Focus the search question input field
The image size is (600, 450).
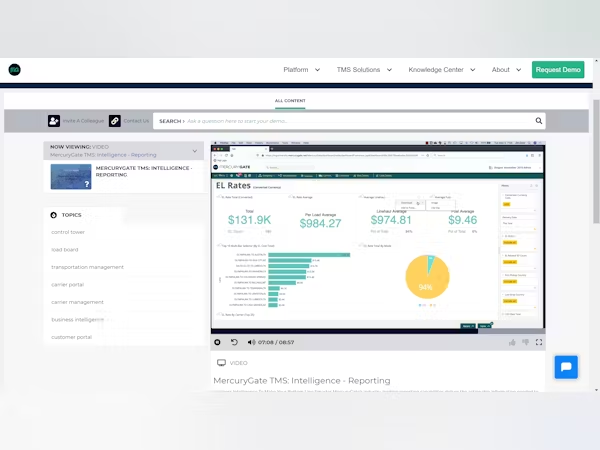(x=349, y=121)
